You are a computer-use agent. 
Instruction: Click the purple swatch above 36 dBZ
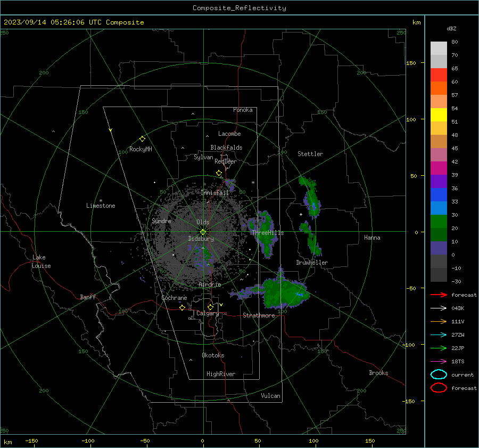tap(439, 182)
